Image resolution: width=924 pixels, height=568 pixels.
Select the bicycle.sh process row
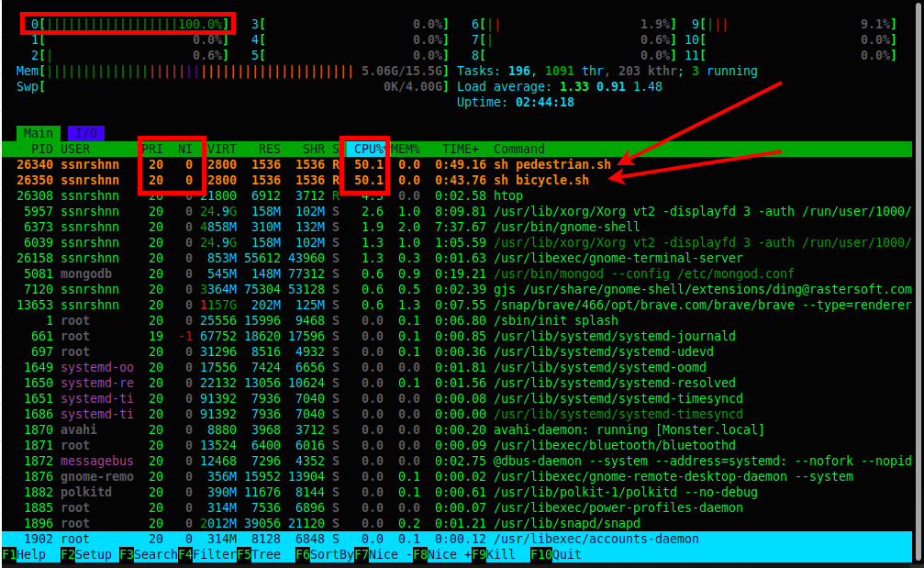point(275,180)
